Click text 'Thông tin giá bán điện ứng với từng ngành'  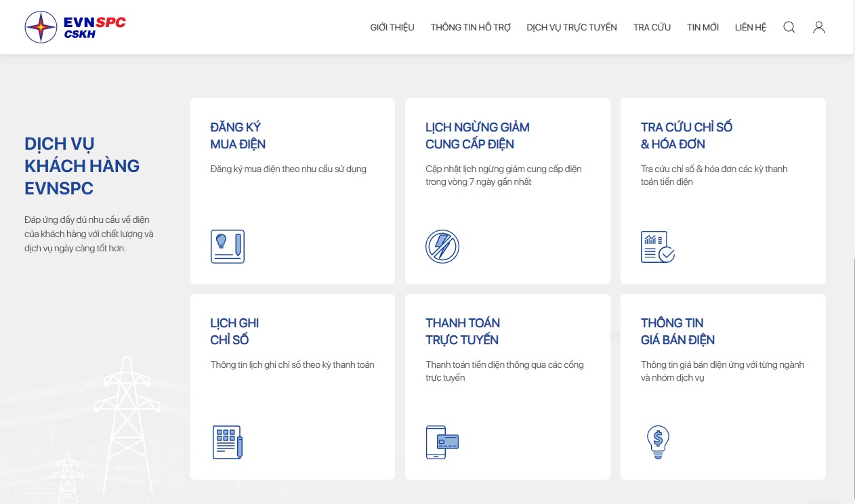(722, 364)
